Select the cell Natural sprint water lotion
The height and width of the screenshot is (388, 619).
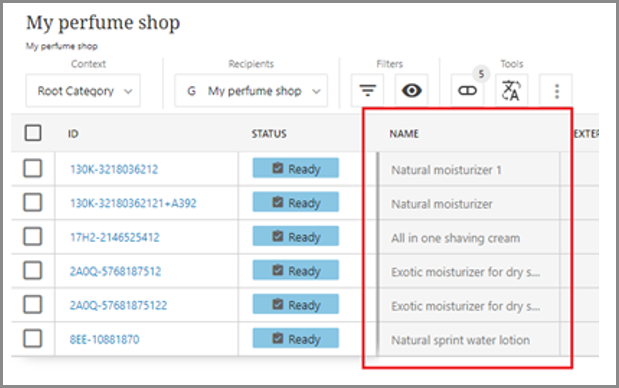(469, 340)
